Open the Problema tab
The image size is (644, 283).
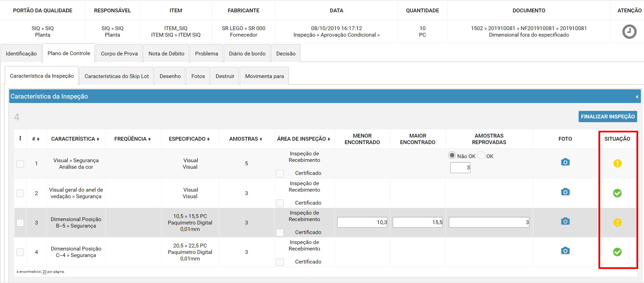tap(206, 53)
